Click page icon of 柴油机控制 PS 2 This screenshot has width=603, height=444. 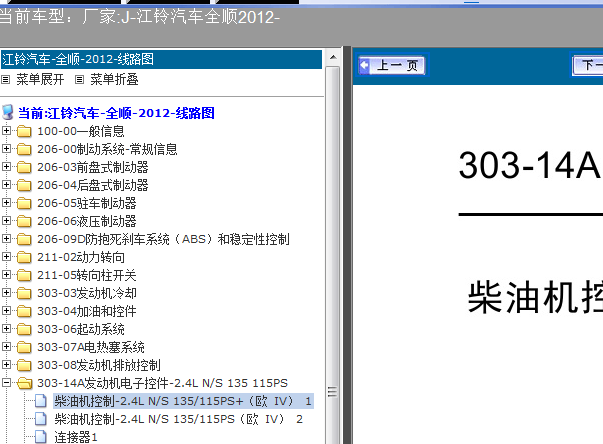(41, 419)
